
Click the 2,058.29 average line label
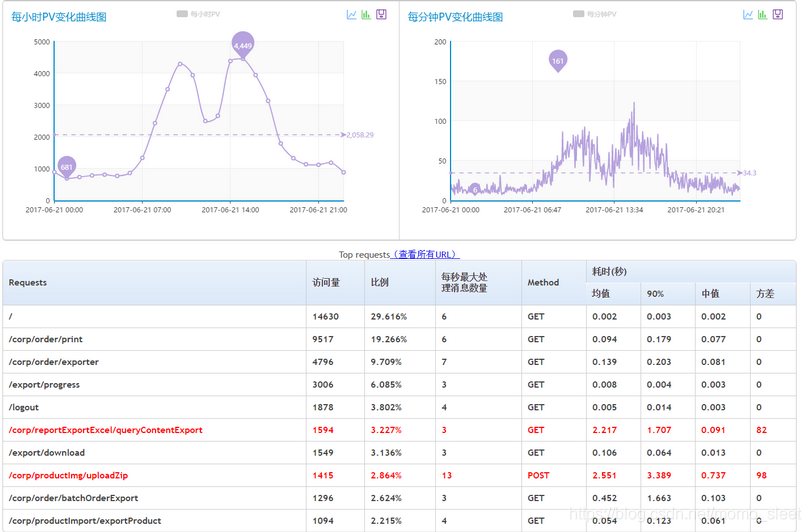tap(360, 135)
